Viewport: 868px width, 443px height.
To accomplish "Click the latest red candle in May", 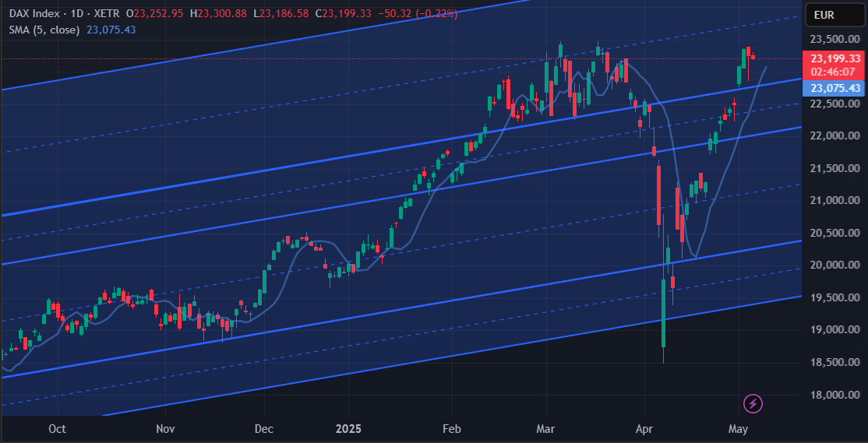I will 753,56.
